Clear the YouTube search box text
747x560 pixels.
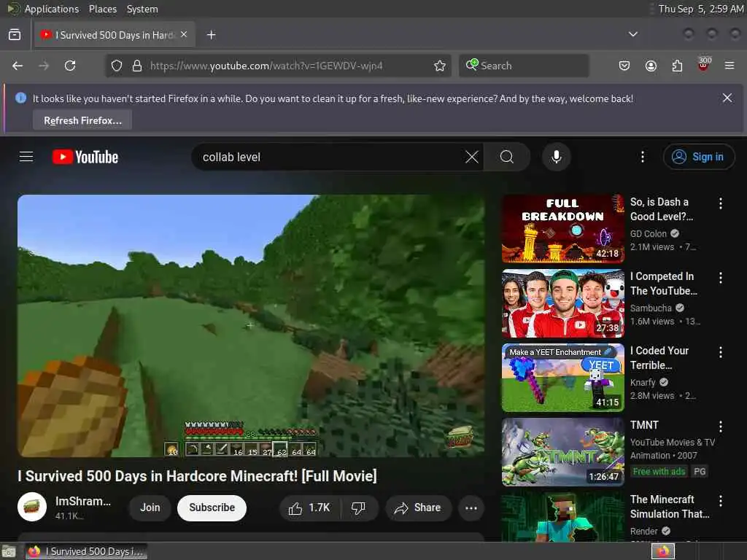[x=472, y=157]
